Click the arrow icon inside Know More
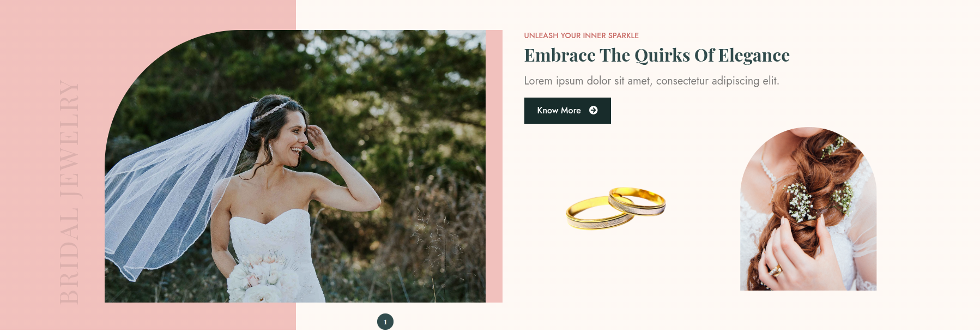This screenshot has width=980, height=332. click(594, 110)
